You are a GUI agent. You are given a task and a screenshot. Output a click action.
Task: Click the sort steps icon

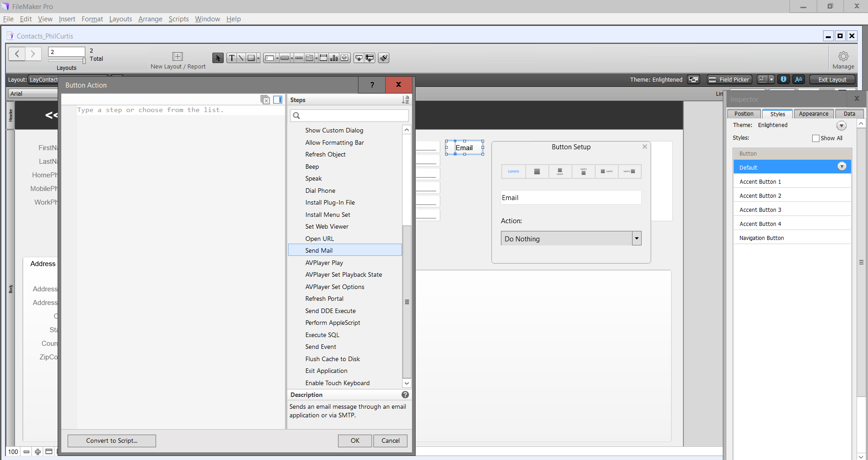[405, 100]
